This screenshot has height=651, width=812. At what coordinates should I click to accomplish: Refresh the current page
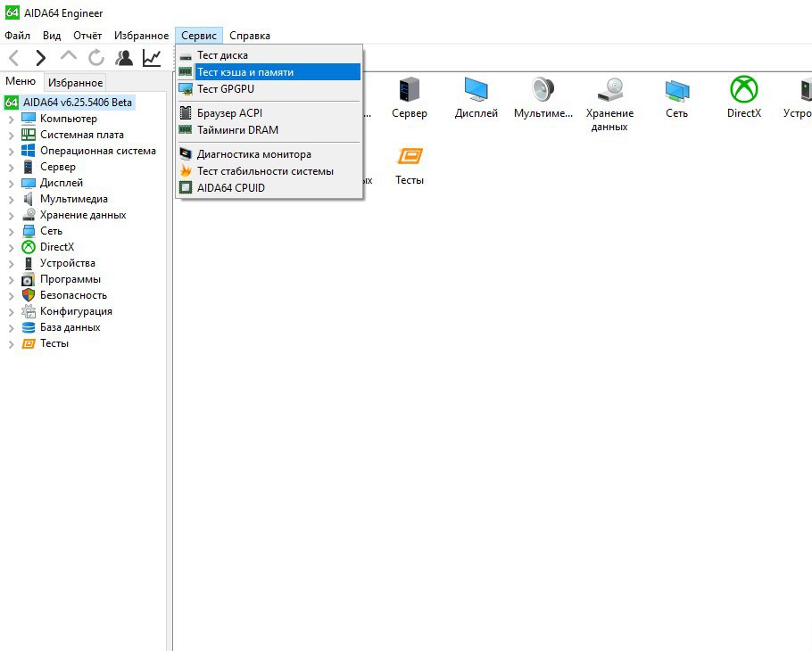(95, 57)
